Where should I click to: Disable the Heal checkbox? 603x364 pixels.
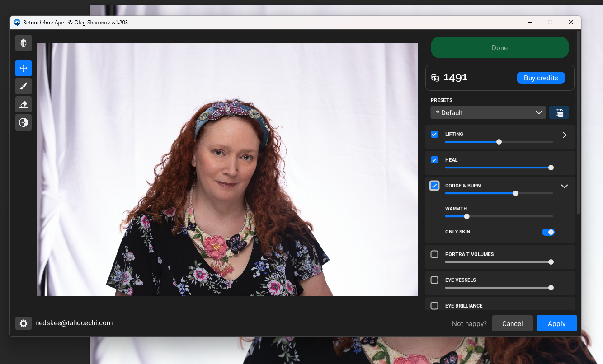[434, 160]
